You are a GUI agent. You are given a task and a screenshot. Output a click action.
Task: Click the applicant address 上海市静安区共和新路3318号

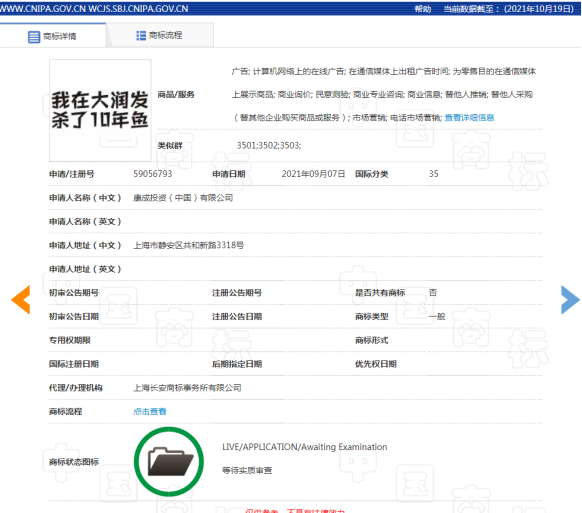pos(189,245)
